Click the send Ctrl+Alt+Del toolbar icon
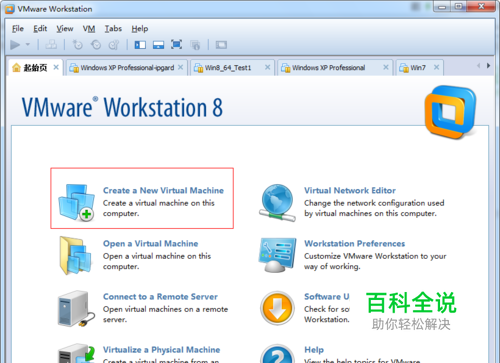 51,44
